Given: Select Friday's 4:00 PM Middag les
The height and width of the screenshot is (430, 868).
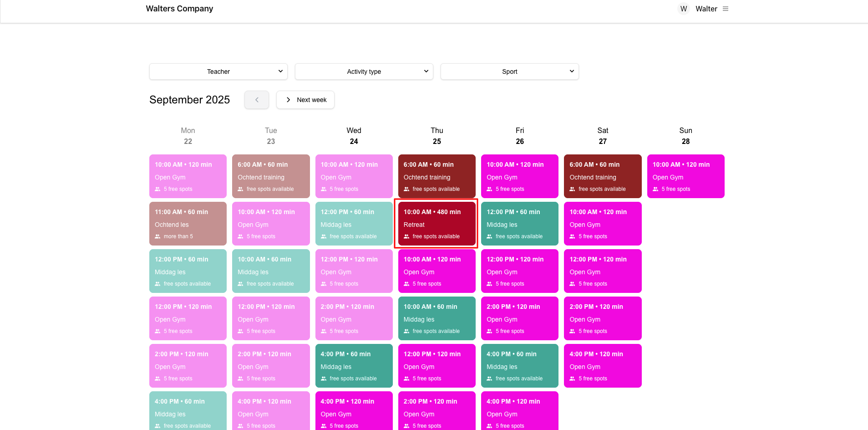Looking at the screenshot, I should [x=519, y=366].
